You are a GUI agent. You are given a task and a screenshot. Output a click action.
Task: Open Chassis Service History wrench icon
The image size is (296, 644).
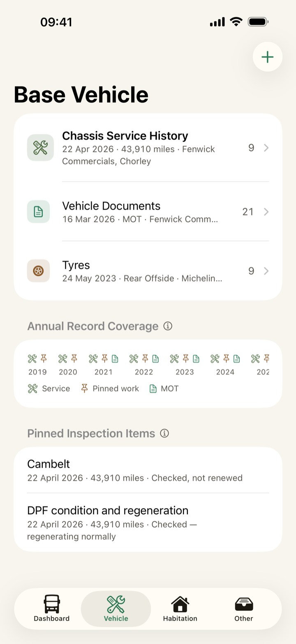point(40,147)
